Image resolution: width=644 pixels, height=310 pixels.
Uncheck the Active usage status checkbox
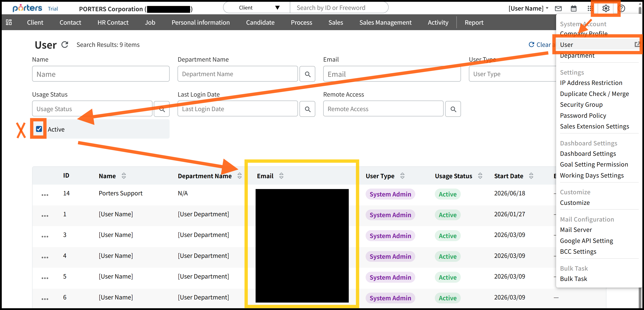pyautogui.click(x=39, y=129)
